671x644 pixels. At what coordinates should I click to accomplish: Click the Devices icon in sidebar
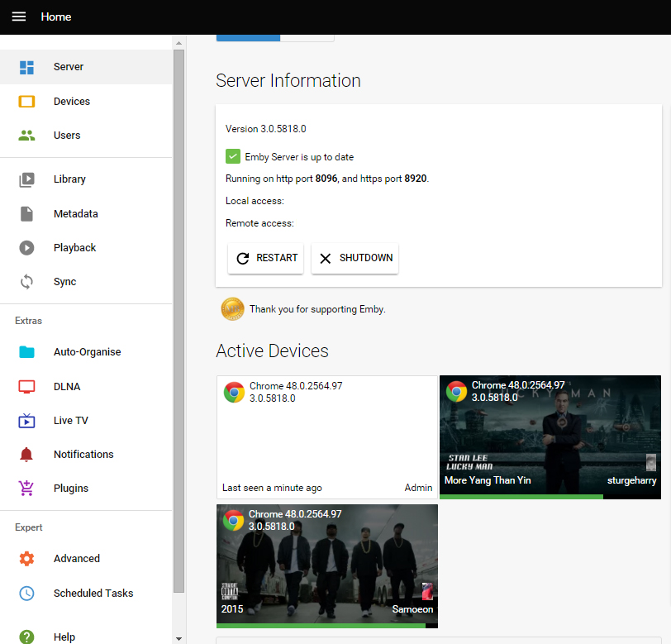point(26,102)
